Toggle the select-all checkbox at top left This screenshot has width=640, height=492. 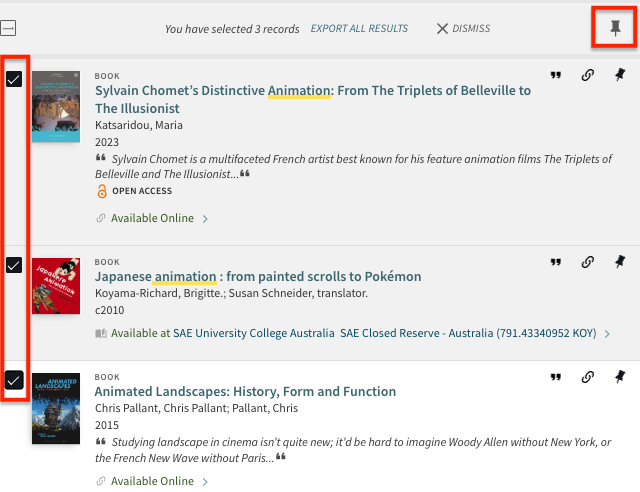(7, 29)
